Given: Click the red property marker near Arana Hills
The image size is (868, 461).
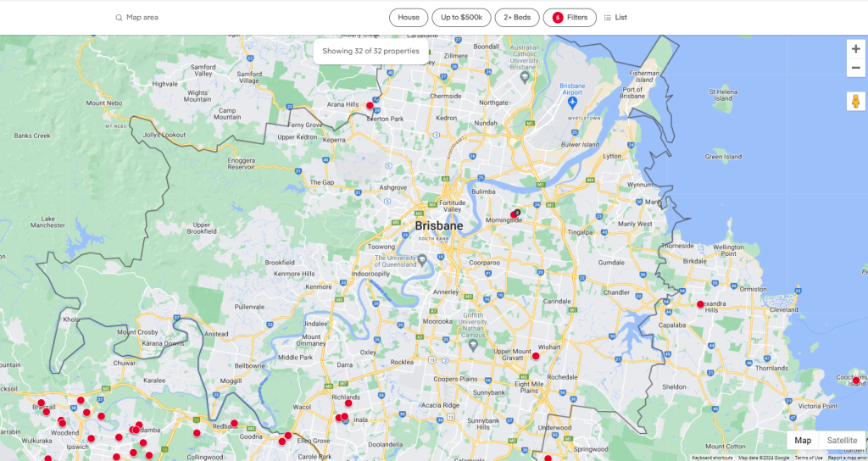Looking at the screenshot, I should (370, 106).
